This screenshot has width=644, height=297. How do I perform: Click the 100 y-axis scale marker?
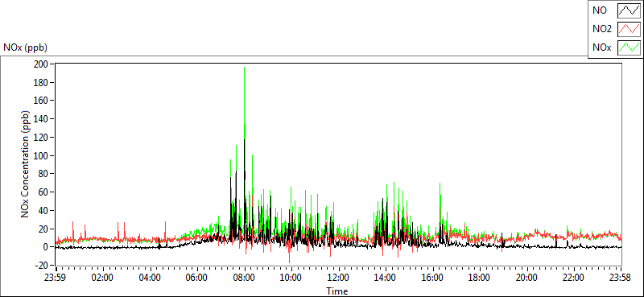pos(42,155)
